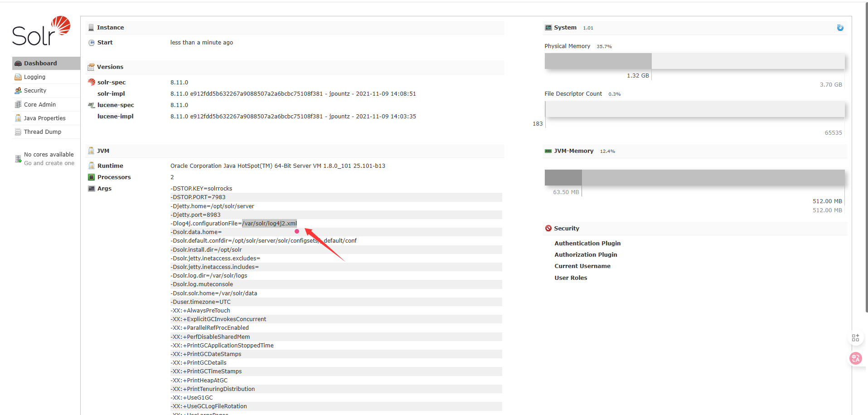This screenshot has height=415, width=868.
Task: Open the Logging page
Action: point(34,77)
